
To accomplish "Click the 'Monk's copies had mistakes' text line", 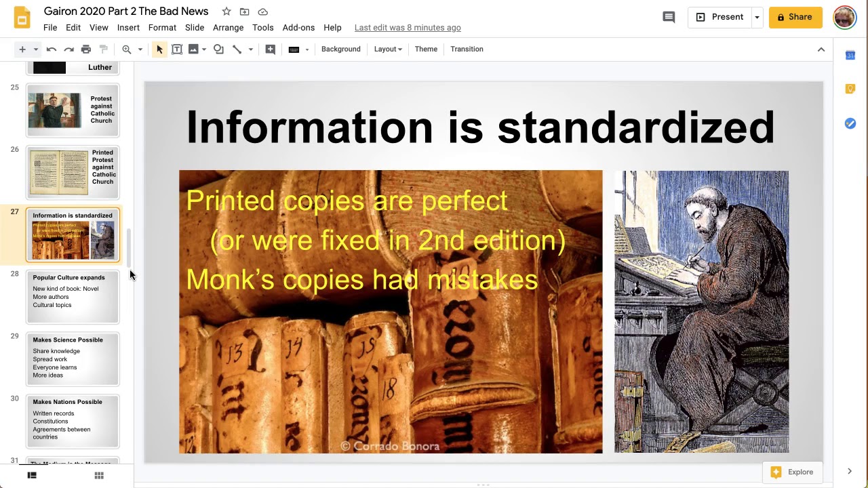I will tap(362, 279).
